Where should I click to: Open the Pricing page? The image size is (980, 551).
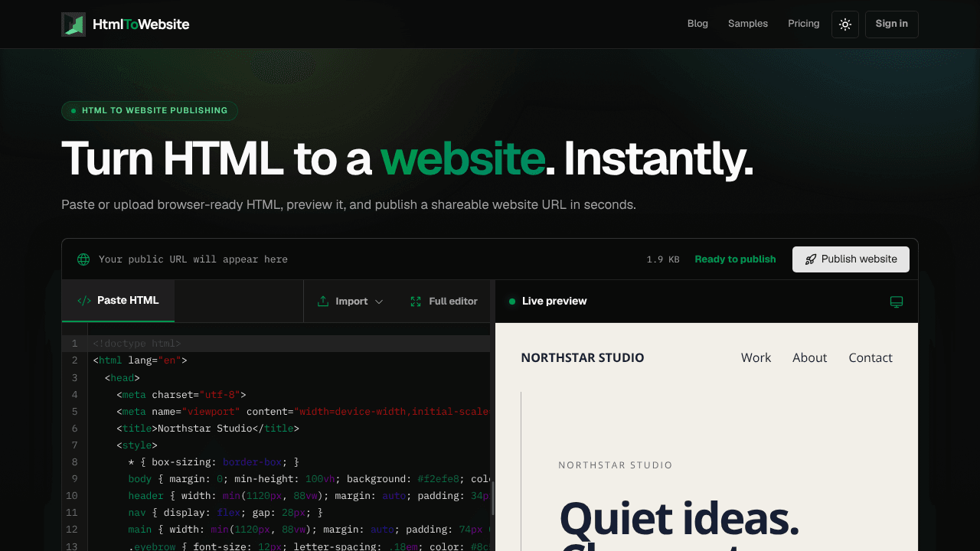point(804,24)
